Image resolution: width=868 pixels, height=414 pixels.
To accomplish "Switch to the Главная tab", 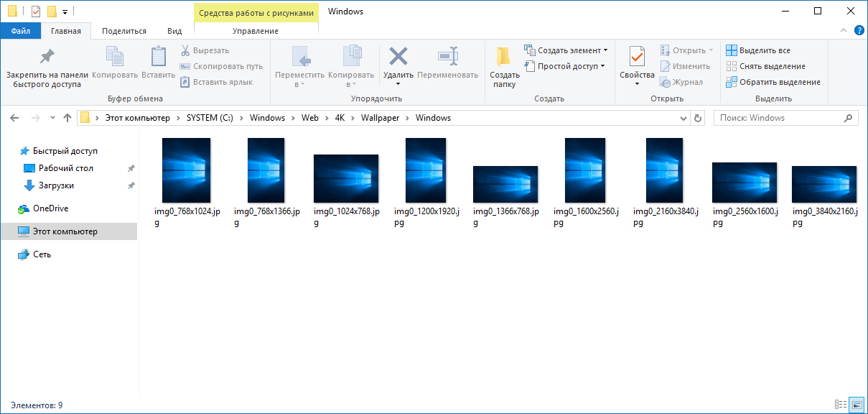I will coord(66,31).
